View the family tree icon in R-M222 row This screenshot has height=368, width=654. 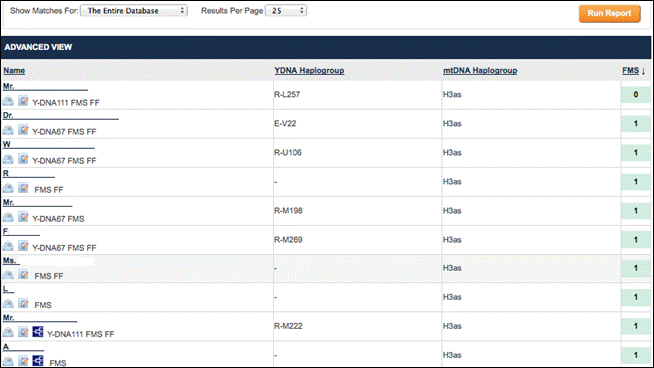pyautogui.click(x=38, y=332)
